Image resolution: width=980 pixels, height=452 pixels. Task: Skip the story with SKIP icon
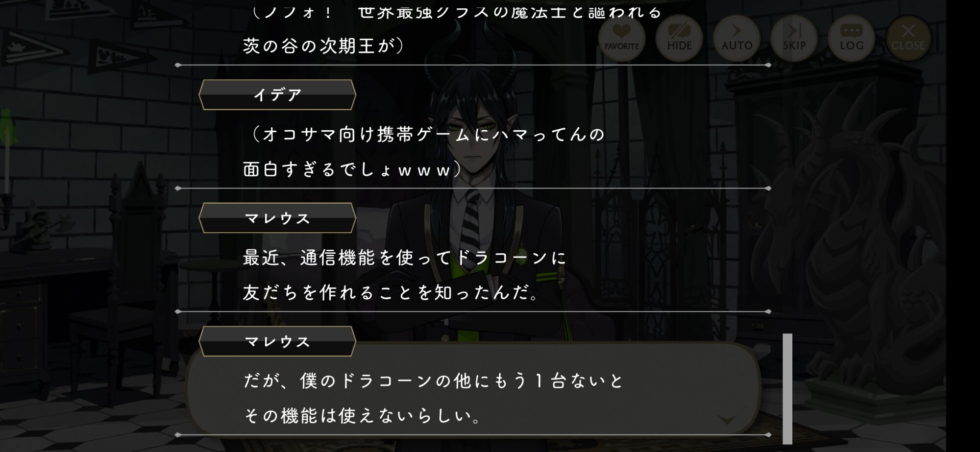click(794, 38)
